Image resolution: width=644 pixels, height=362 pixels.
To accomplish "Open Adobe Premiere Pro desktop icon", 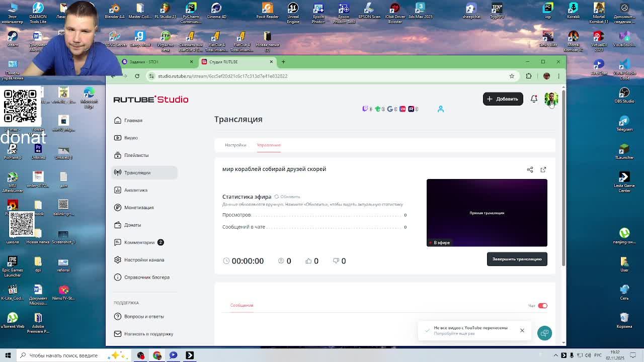I will coord(38,323).
